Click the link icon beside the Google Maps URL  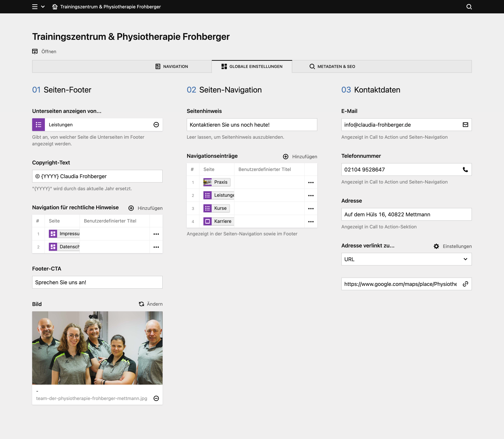(465, 284)
